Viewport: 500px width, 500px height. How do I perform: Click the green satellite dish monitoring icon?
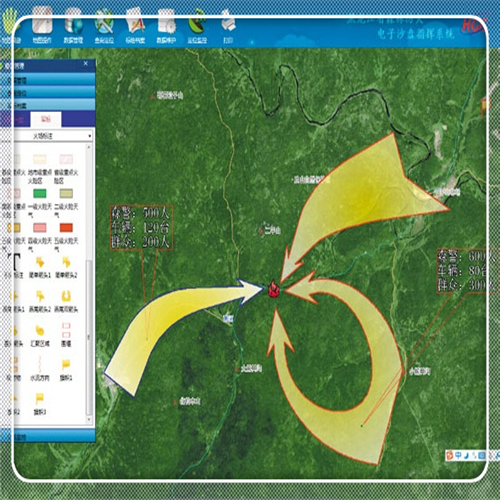(x=197, y=23)
